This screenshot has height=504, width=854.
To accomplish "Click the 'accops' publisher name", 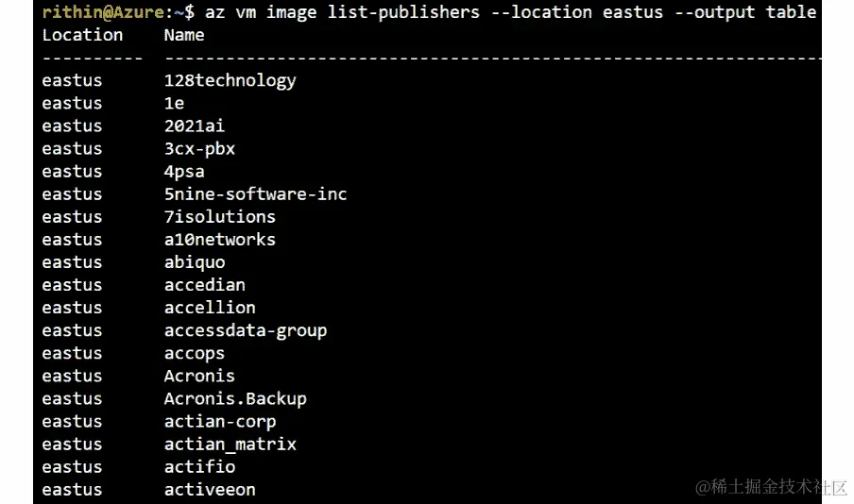I will 195,353.
